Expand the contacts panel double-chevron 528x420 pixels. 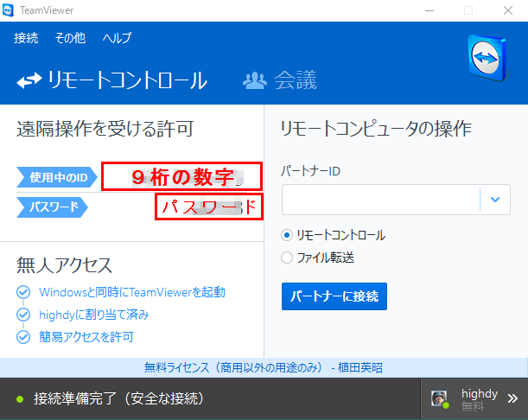[x=512, y=398]
